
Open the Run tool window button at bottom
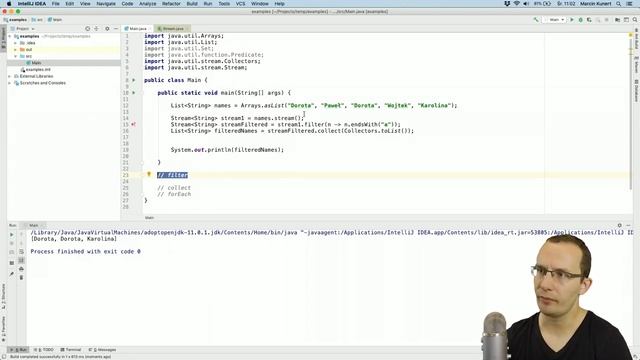(18, 350)
